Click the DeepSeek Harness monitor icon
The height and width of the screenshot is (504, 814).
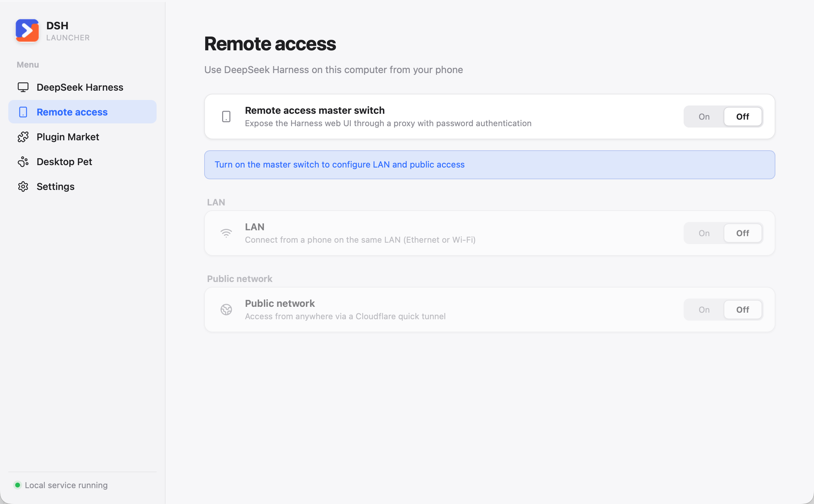click(23, 87)
